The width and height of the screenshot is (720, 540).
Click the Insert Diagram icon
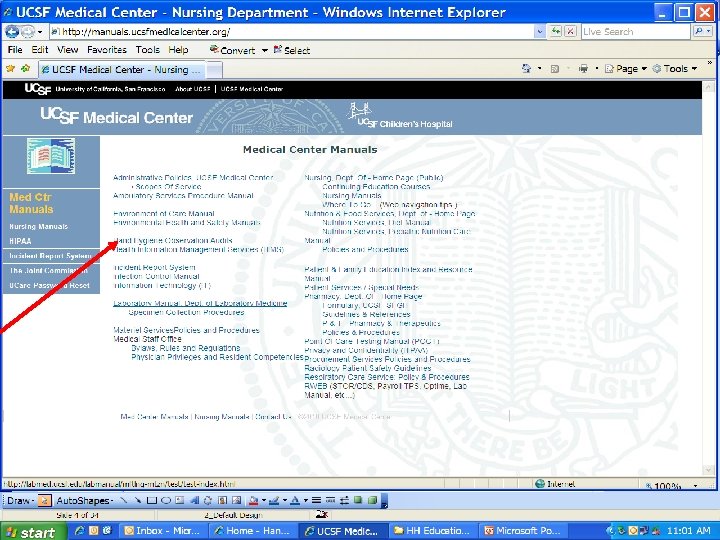pyautogui.click(x=208, y=500)
